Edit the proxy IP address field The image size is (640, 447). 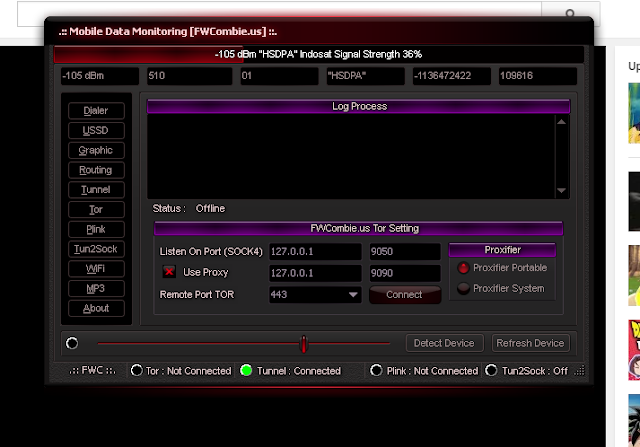315,273
